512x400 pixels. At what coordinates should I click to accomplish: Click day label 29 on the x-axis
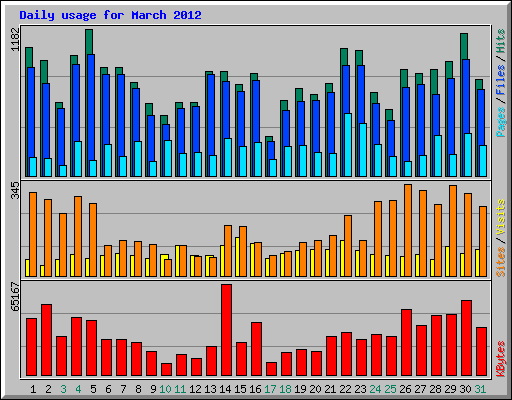point(450,389)
